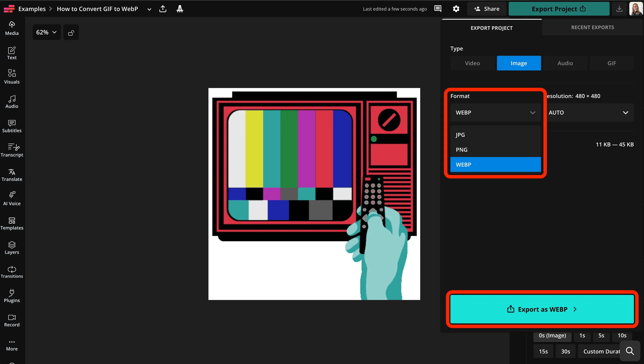Screen dimensions: 644x364
Task: Select Video as the export type
Action: (472, 63)
